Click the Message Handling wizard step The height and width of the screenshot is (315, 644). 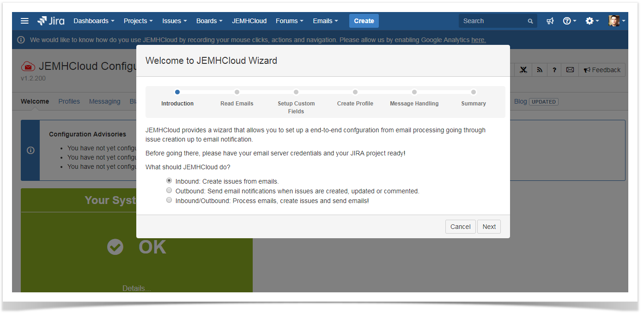[x=414, y=104]
